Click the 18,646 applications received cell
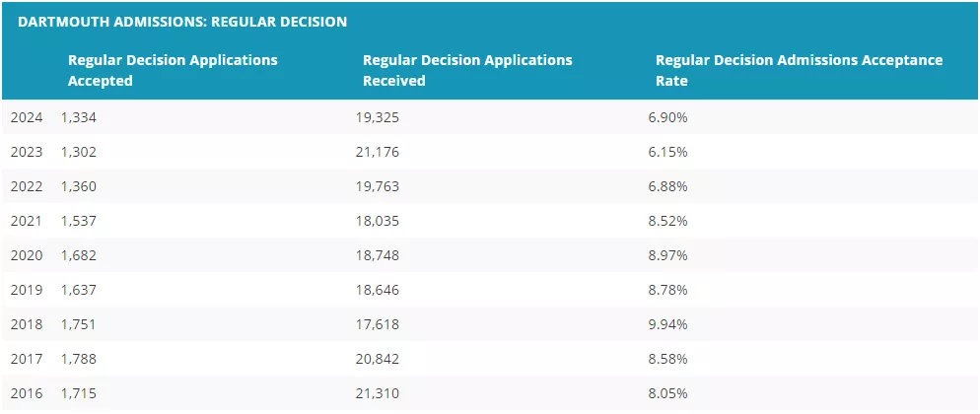 point(378,290)
